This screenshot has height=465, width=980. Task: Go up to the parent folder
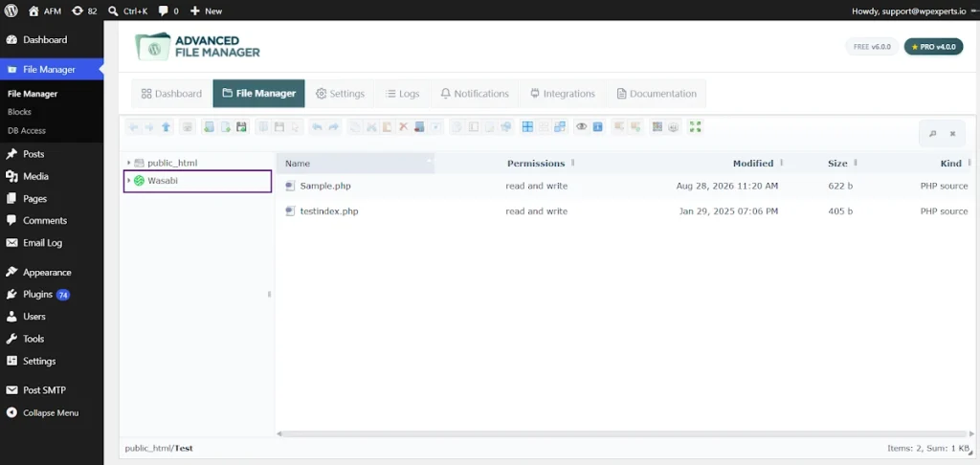coord(166,127)
